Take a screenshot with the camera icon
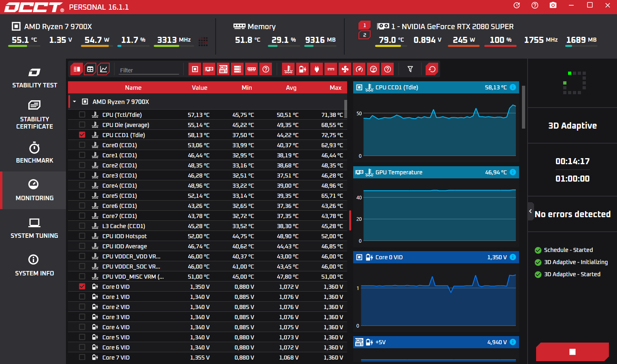This screenshot has width=617, height=364. coord(553,5)
